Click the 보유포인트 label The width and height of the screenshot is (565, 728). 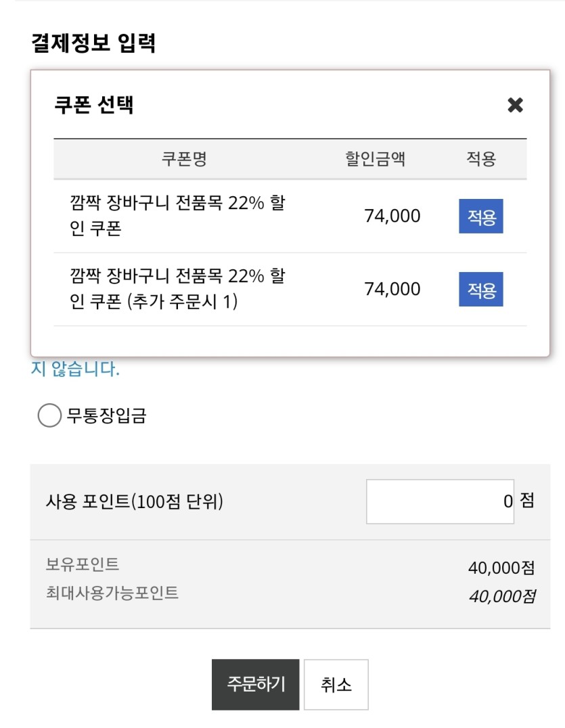[82, 564]
